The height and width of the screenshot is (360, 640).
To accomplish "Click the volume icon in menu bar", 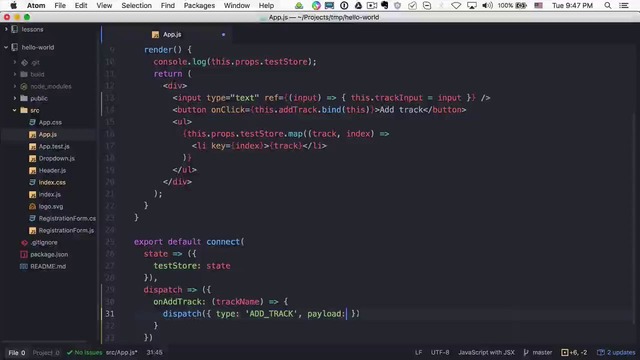I will coord(487,5).
